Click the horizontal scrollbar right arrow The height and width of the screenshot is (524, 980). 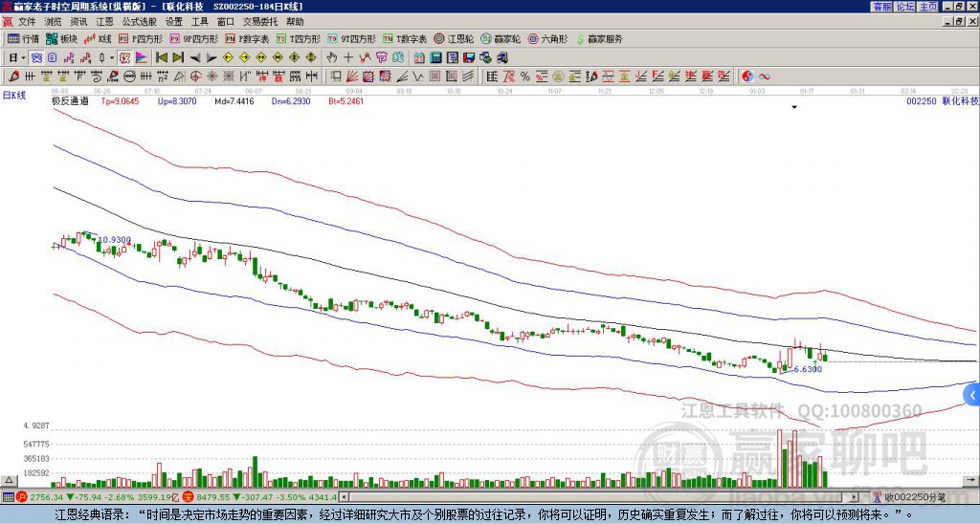[854, 497]
